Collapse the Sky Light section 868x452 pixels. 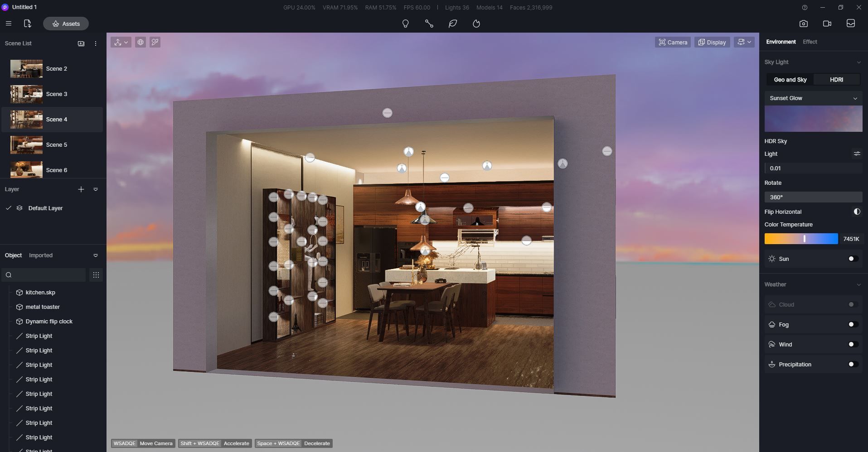[x=858, y=62]
